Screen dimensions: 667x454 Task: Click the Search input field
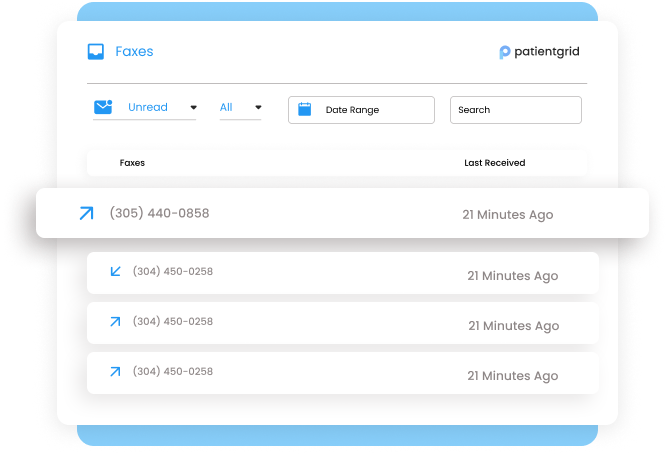516,110
